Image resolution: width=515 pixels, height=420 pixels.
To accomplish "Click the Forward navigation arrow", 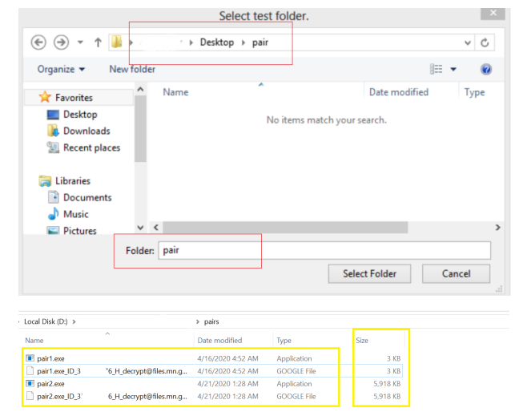I will 61,42.
